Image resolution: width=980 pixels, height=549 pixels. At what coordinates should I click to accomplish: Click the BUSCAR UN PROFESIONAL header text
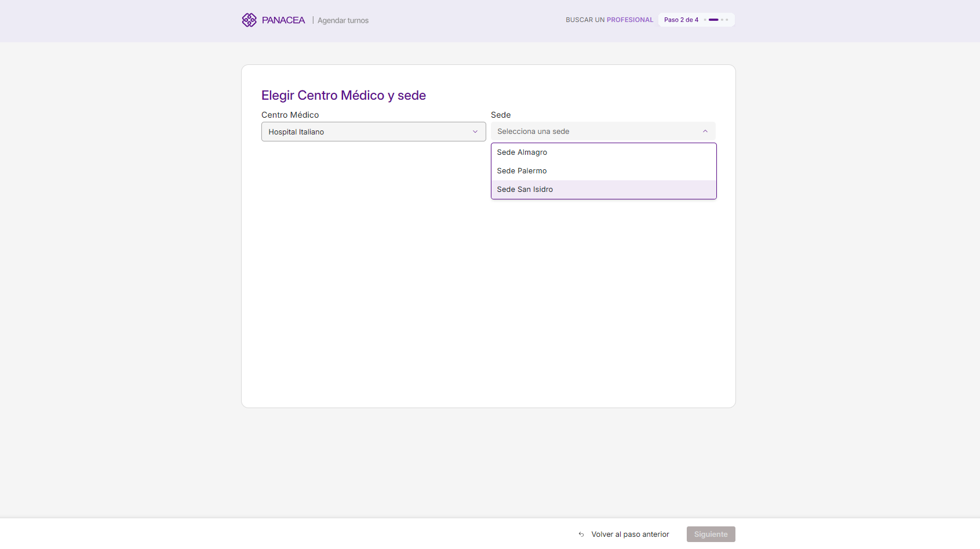609,20
